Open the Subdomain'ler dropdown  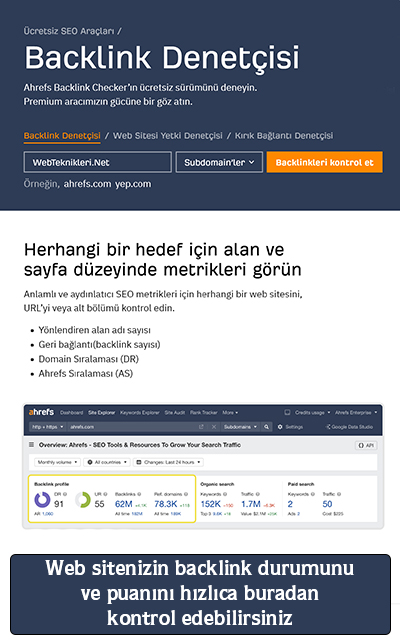[219, 162]
